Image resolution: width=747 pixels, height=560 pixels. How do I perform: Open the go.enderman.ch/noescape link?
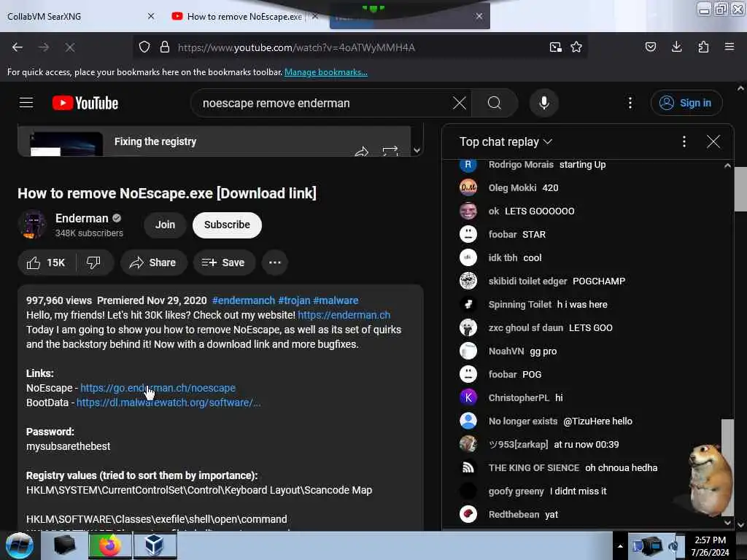(158, 388)
